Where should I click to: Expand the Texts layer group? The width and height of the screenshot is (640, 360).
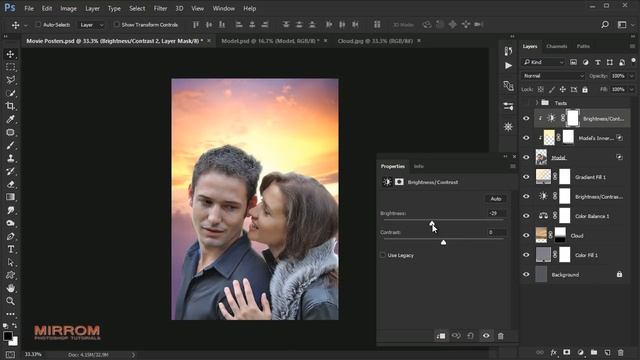pyautogui.click(x=537, y=103)
